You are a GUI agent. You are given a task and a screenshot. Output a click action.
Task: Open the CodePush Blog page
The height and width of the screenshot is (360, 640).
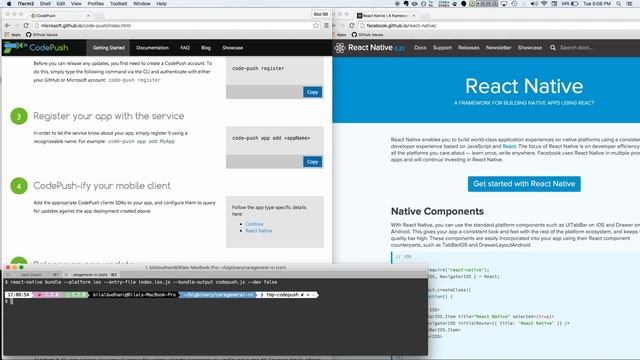(206, 48)
